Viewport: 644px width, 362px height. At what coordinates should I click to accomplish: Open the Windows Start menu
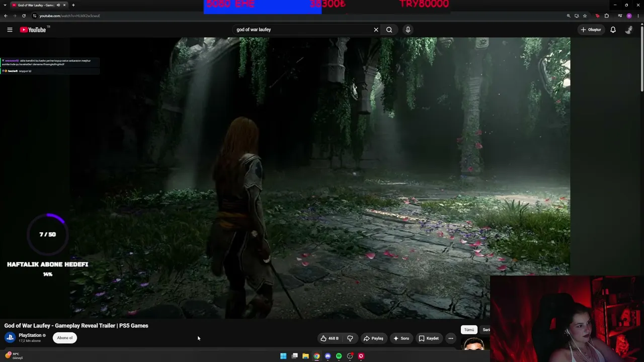[x=283, y=356]
